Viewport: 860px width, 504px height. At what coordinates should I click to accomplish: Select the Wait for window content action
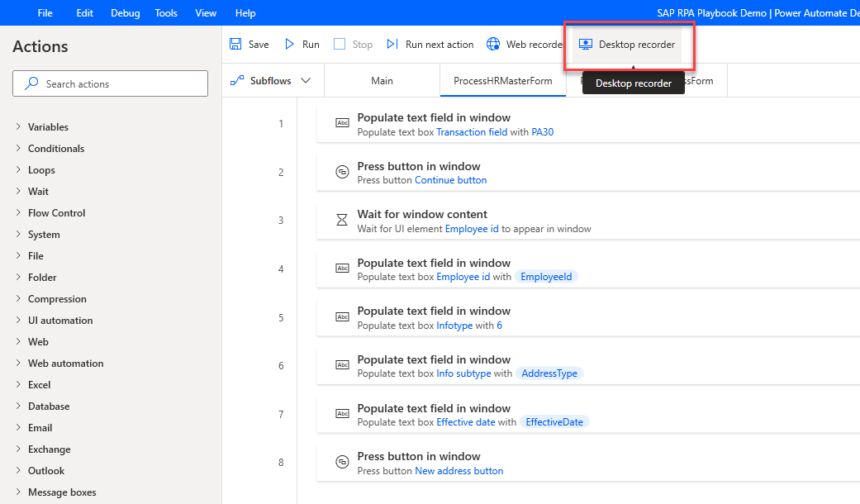[x=588, y=221]
